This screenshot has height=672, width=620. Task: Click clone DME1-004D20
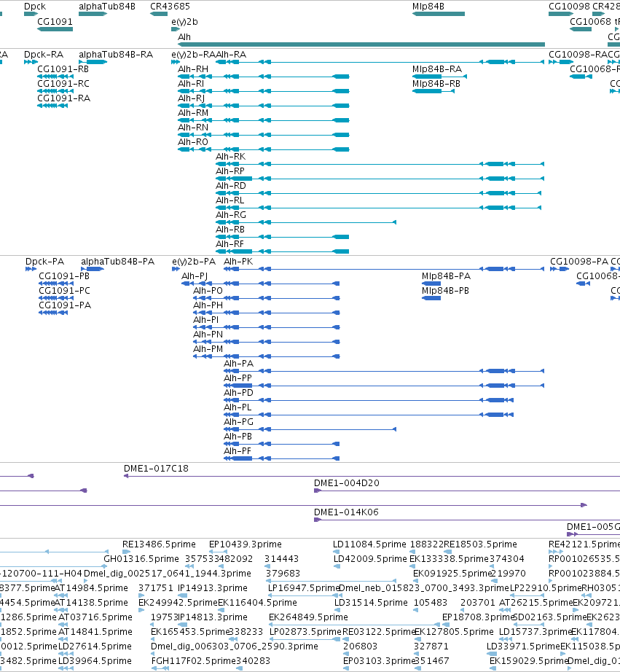(467, 491)
